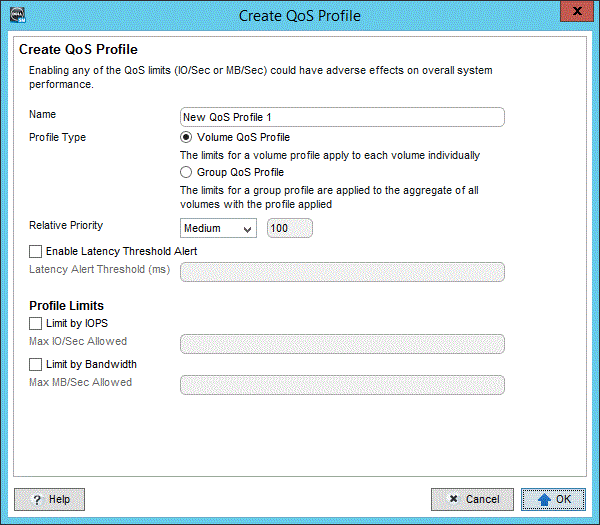Viewport: 600px width, 525px height.
Task: Click the X icon on the Cancel button
Action: coord(454,499)
